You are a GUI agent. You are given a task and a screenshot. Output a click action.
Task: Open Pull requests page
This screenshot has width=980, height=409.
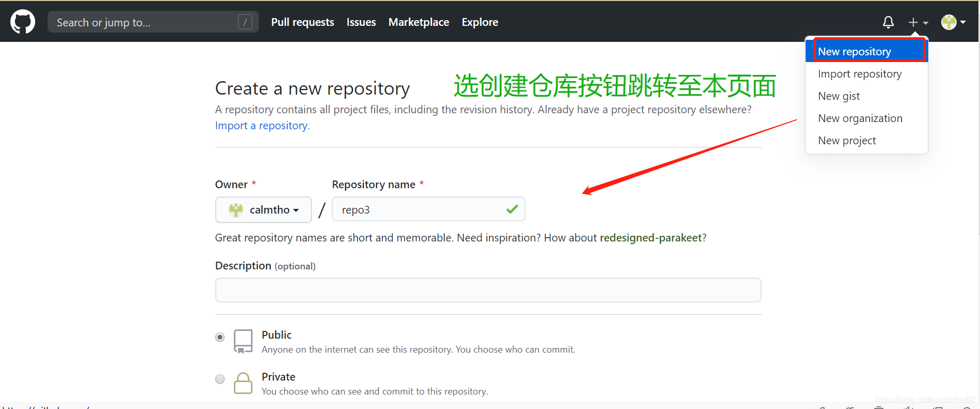303,22
